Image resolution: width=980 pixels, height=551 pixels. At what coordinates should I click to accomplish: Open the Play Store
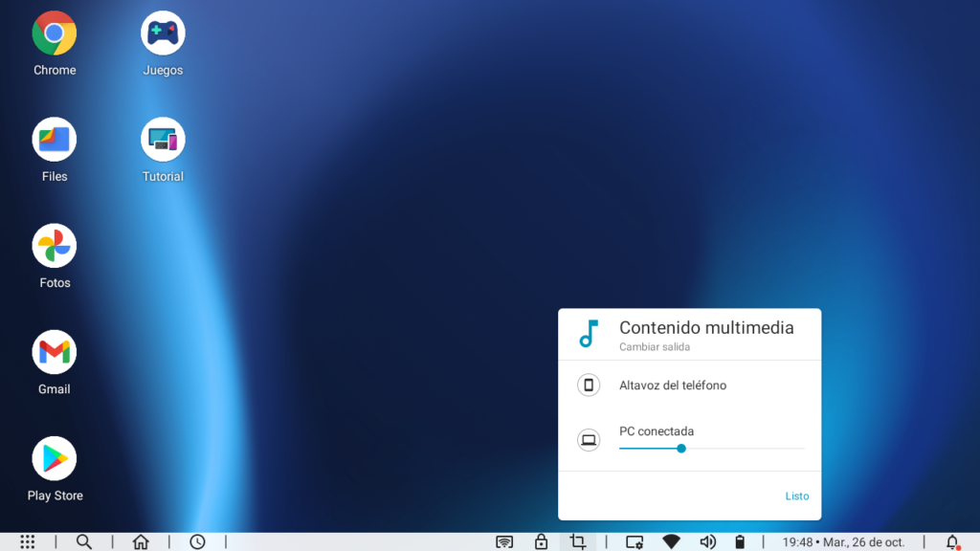point(55,459)
